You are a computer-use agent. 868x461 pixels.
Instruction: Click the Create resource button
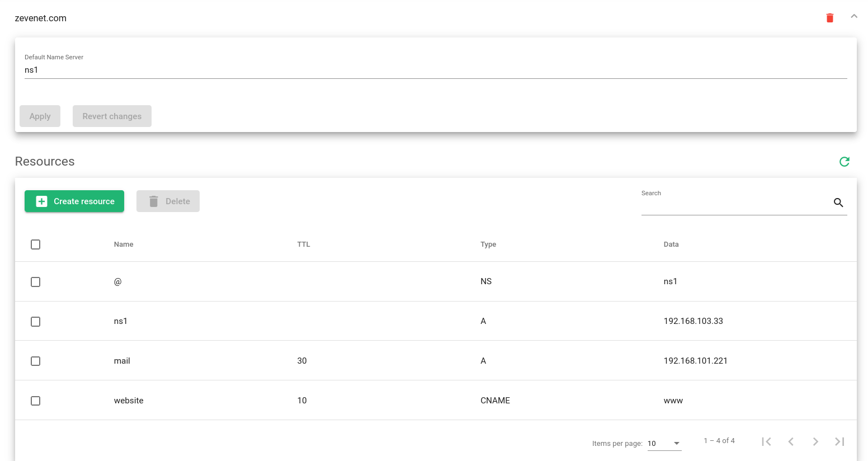coord(74,201)
